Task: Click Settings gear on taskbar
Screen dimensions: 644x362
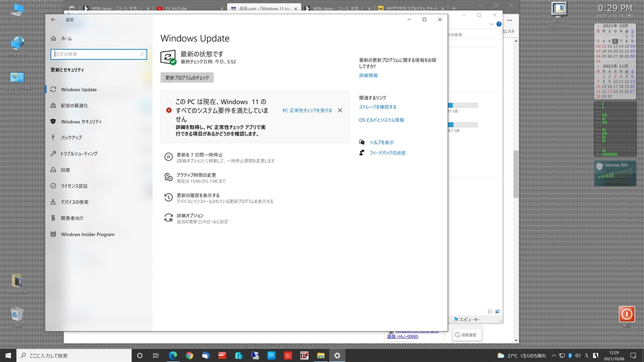Action: [x=337, y=356]
